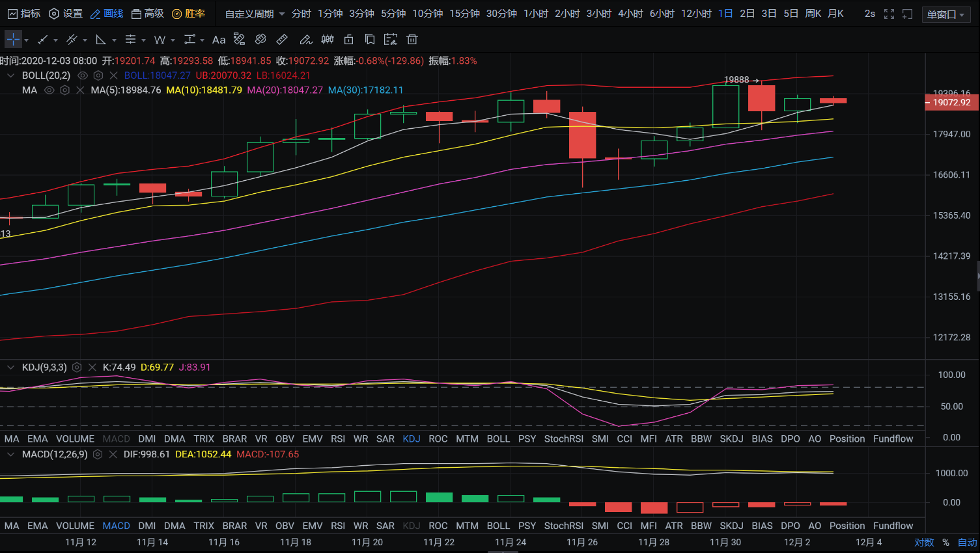Select the freehand brush drawing tool
Screen dimensions: 980x553
(305, 40)
